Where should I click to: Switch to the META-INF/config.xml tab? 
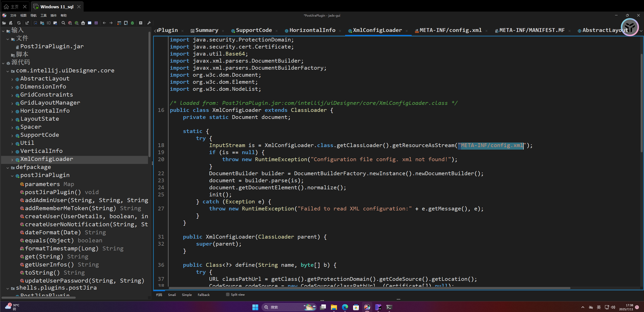(450, 30)
